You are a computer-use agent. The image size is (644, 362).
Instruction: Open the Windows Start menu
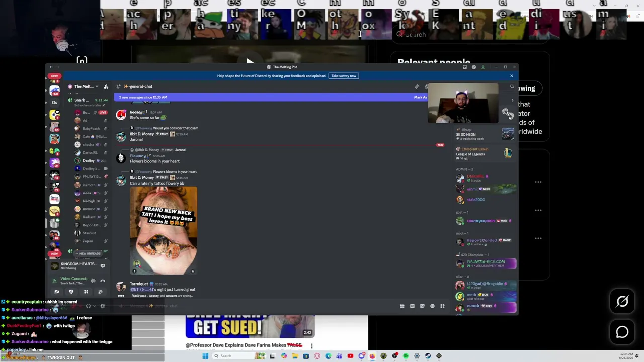(205, 356)
